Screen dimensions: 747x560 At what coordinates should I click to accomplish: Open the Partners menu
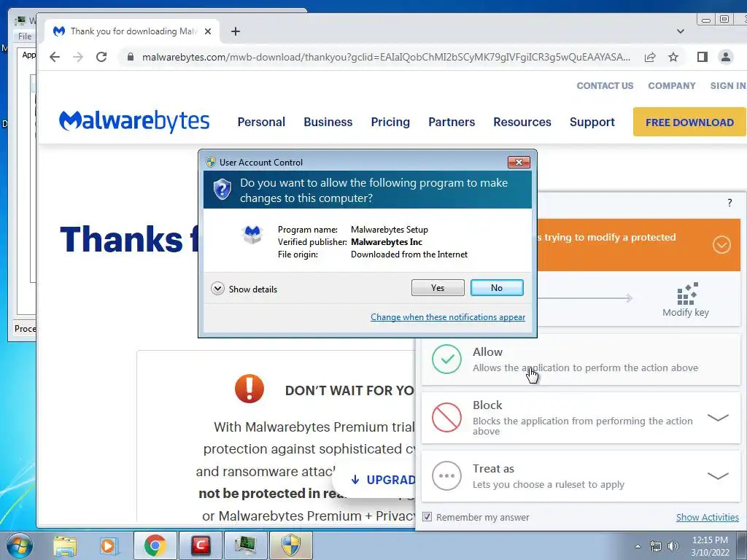[x=451, y=122]
